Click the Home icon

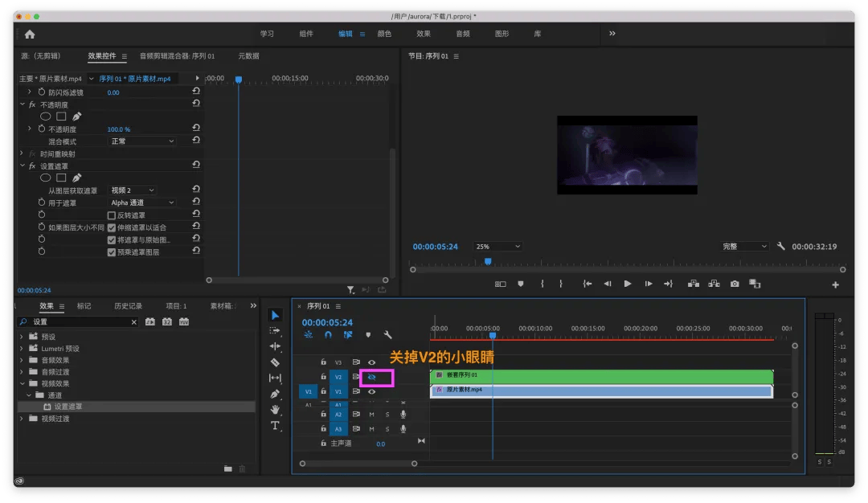(30, 35)
